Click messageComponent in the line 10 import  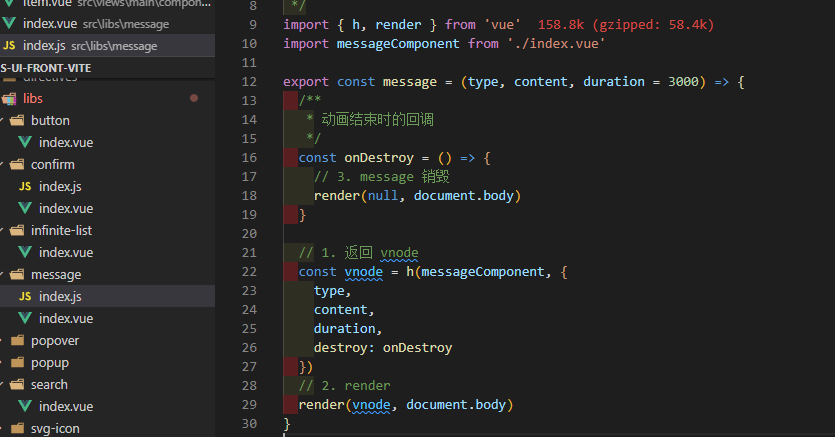pyautogui.click(x=398, y=44)
